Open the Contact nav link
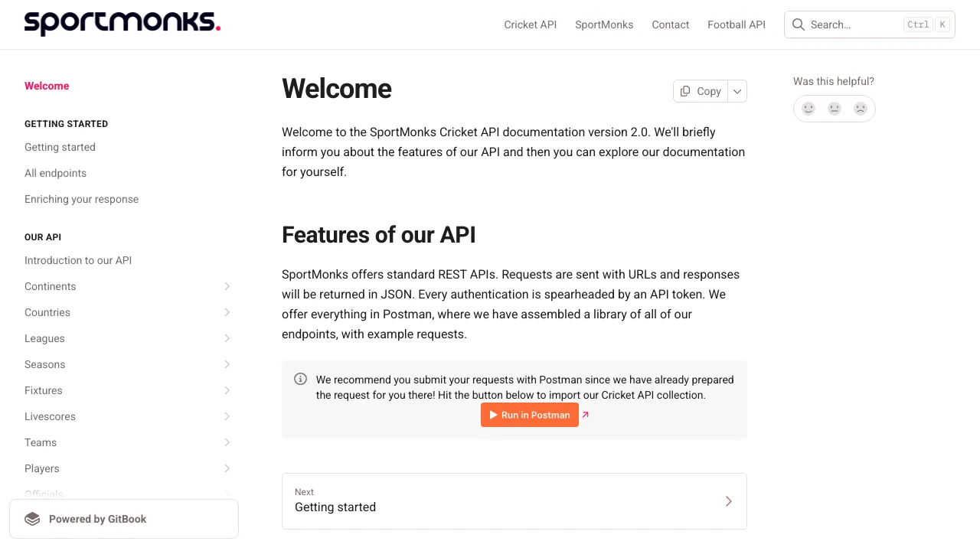Image resolution: width=980 pixels, height=551 pixels. (671, 24)
